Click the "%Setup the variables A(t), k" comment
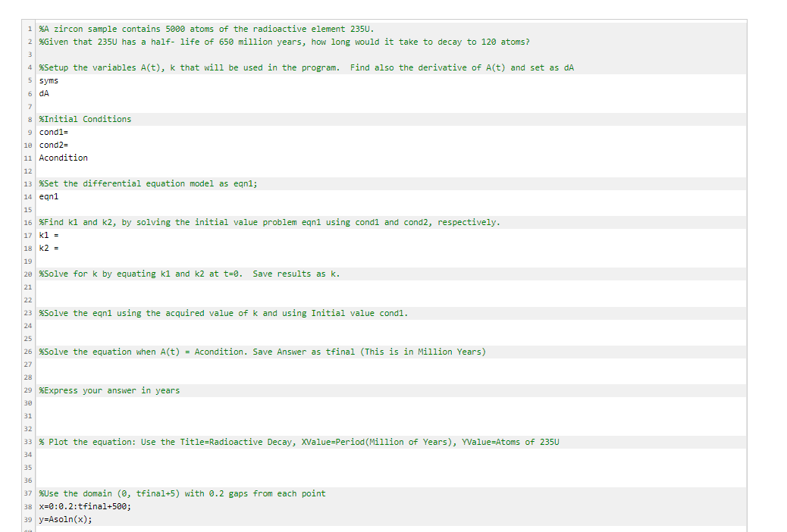Screen dimensions: 787x532 pos(306,67)
